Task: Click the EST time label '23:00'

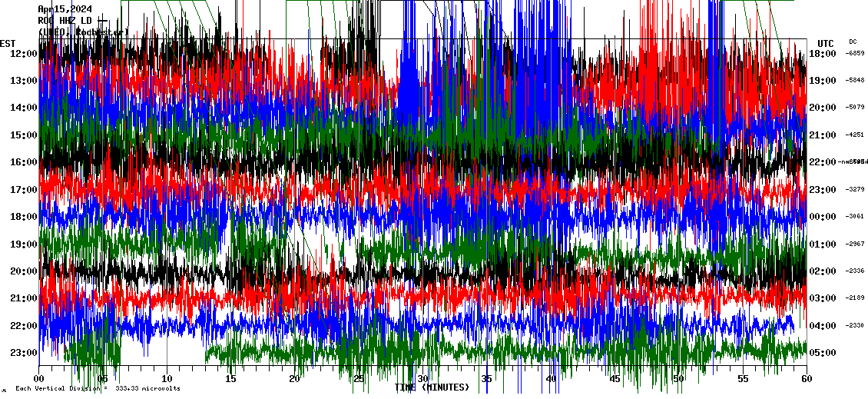Action: pos(23,353)
